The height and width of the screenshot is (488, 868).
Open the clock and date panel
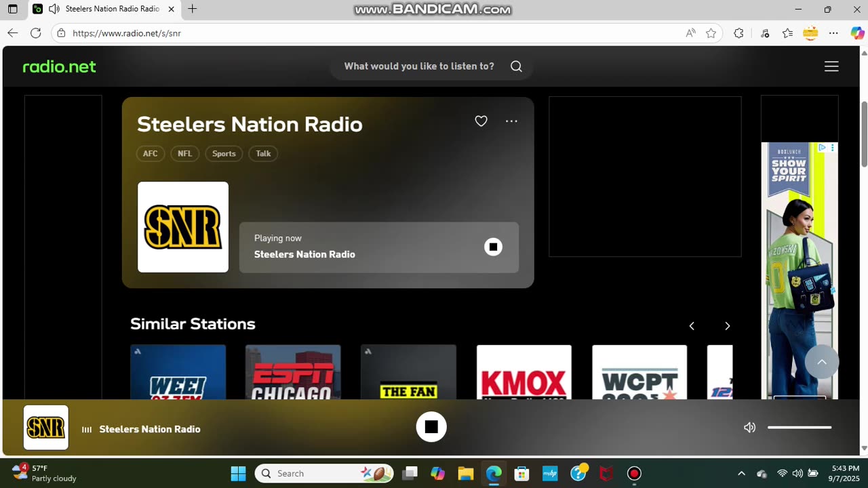(x=845, y=473)
